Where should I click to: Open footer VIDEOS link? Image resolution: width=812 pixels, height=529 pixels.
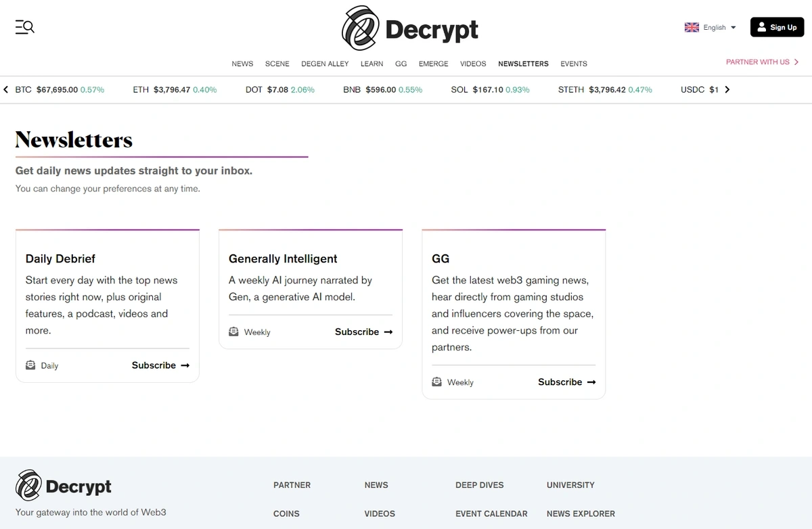[x=380, y=513]
